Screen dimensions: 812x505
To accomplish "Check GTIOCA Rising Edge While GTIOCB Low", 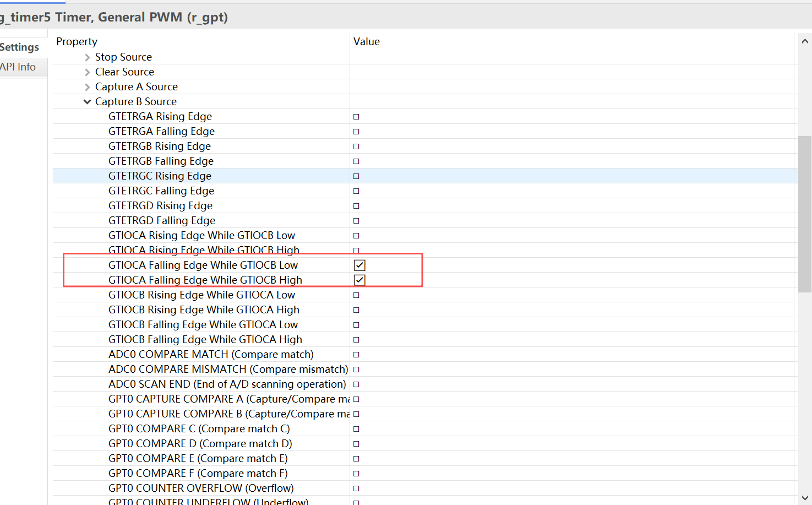I will point(356,236).
